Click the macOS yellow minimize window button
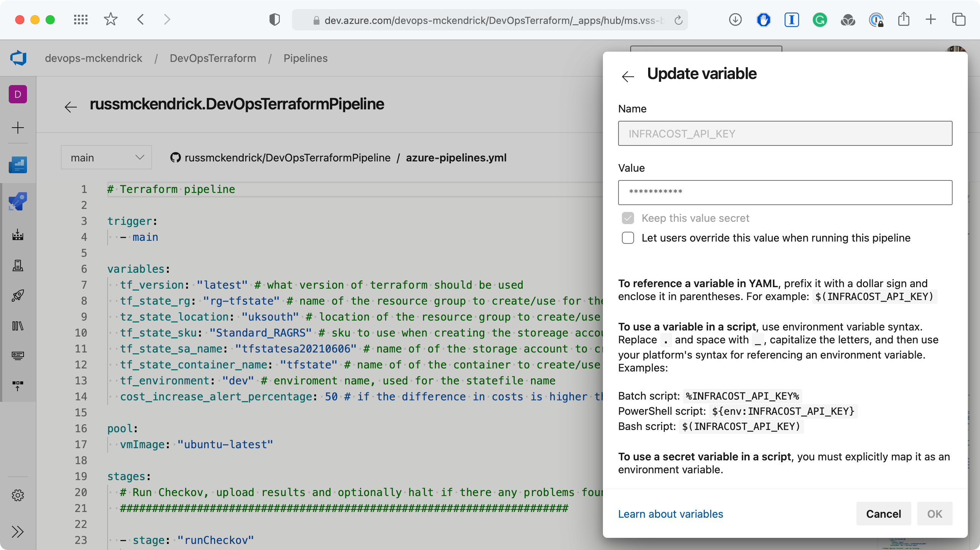 (x=35, y=20)
